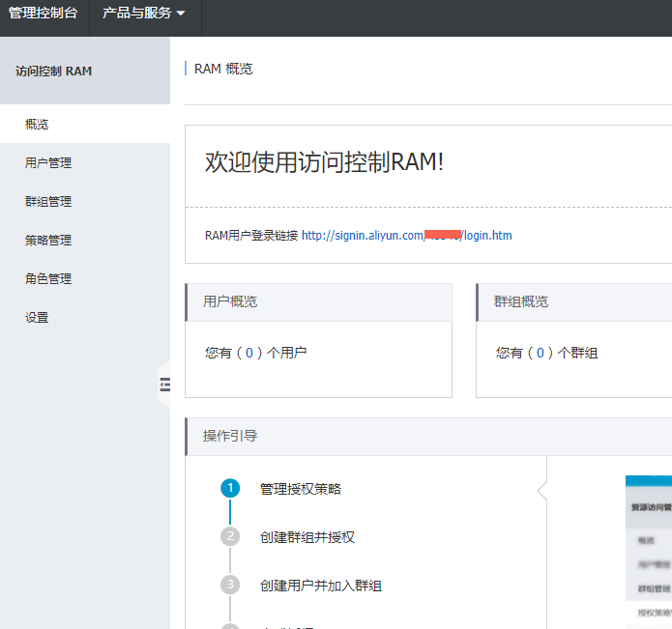Select step 2 创建群组并授权
The width and height of the screenshot is (672, 629).
(x=307, y=537)
